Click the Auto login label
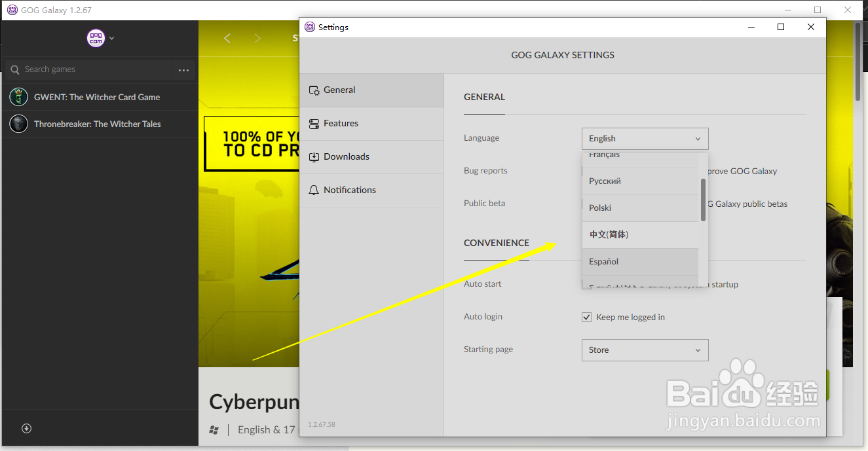The height and width of the screenshot is (451, 868). click(x=483, y=317)
